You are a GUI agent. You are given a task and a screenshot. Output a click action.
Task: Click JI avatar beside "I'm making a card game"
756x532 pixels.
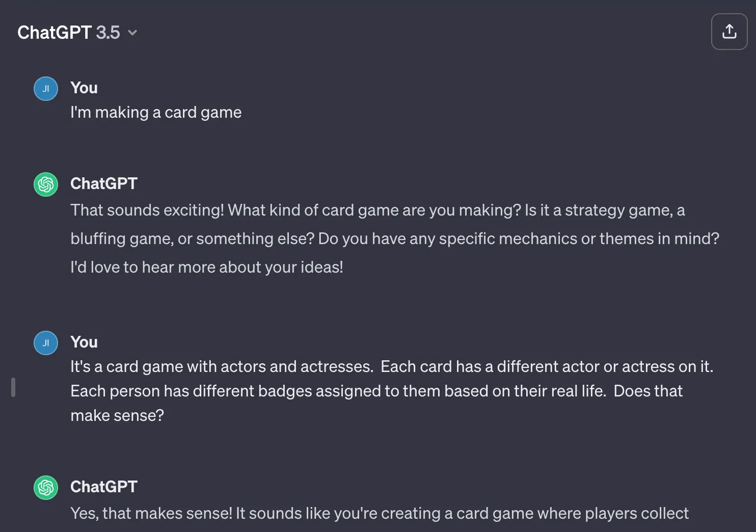(x=46, y=89)
